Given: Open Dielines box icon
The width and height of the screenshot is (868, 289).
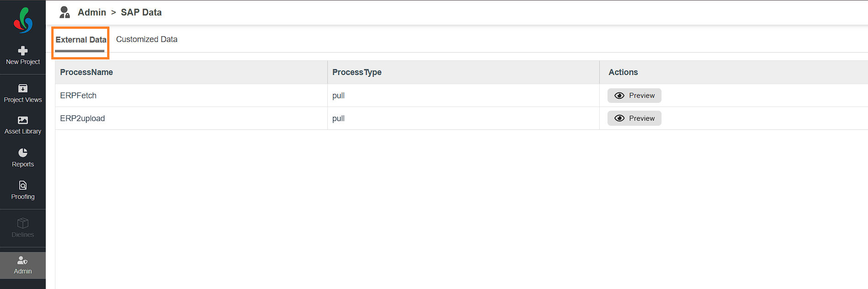Looking at the screenshot, I should point(23,223).
